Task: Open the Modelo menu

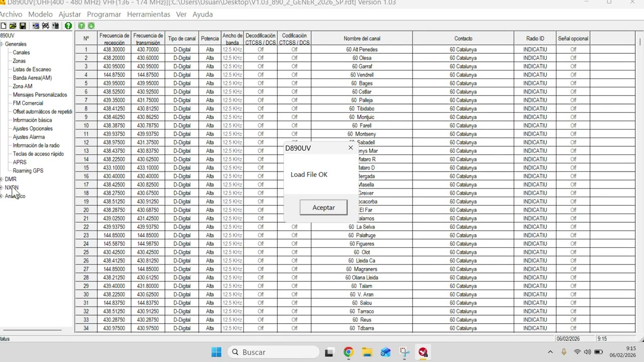Action: [x=40, y=14]
